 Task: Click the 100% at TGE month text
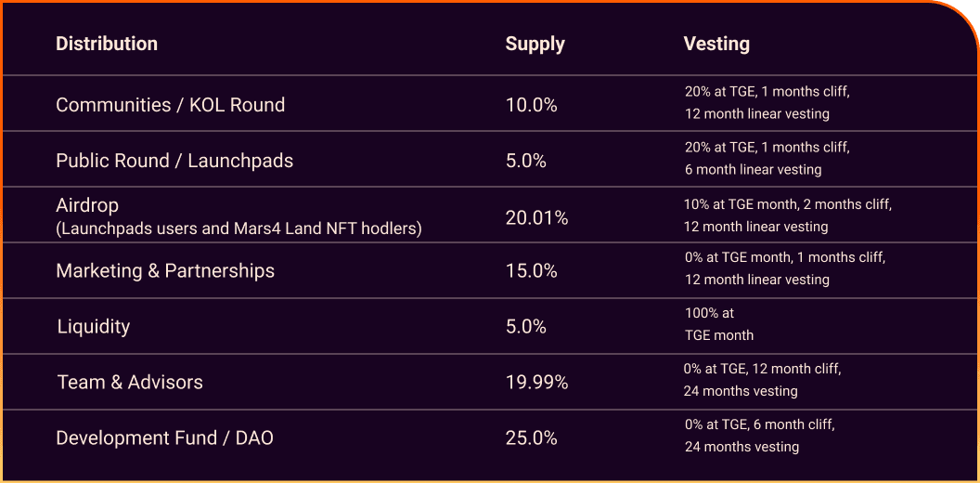[719, 324]
